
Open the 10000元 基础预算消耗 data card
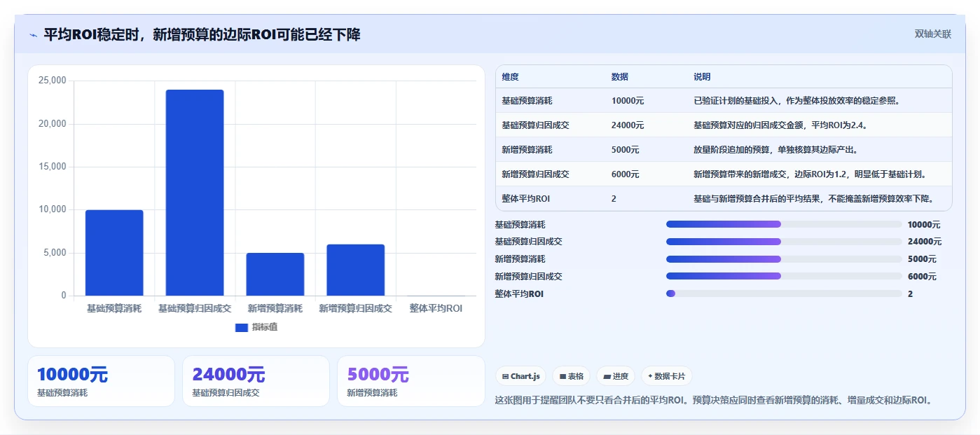click(101, 381)
